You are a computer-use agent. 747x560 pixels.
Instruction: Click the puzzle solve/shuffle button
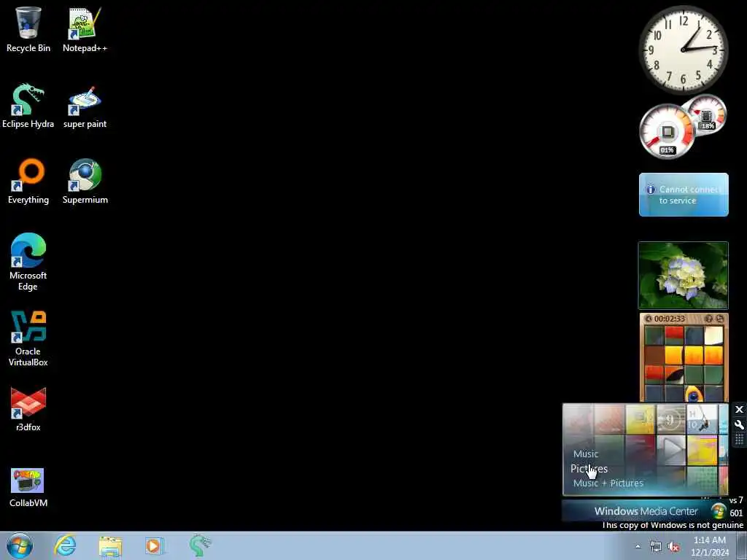coord(720,319)
